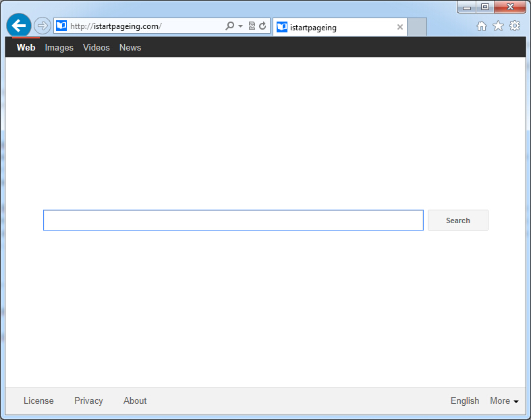Switch to the Videos search category
The height and width of the screenshot is (420, 531).
[96, 47]
